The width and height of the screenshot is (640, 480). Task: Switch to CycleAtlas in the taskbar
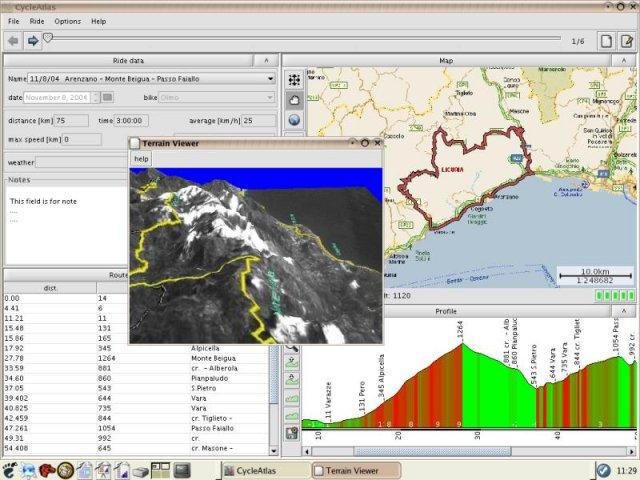(262, 470)
